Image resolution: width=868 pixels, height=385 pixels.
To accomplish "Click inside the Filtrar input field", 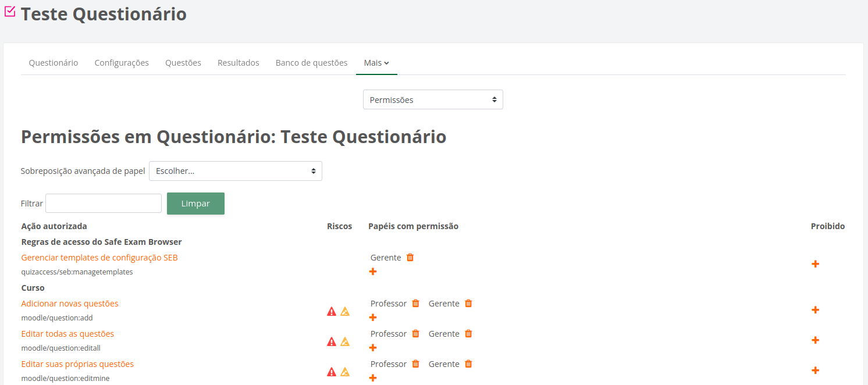I will click(x=103, y=203).
